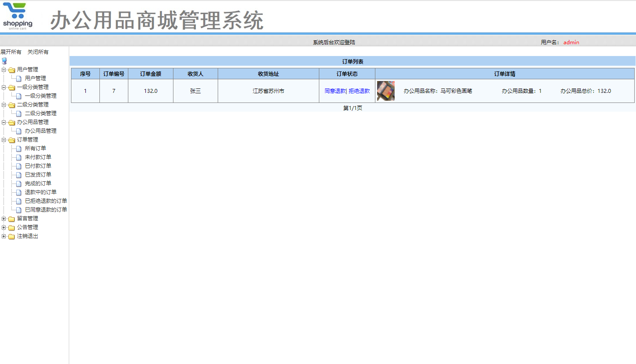636x364 pixels.
Task: Collapse the 订单管理 tree node
Action: click(4, 139)
